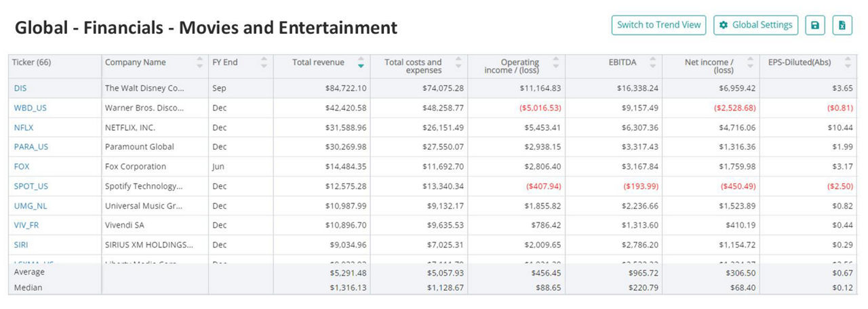
Task: Sort by FY End column arrows
Action: coord(264,62)
